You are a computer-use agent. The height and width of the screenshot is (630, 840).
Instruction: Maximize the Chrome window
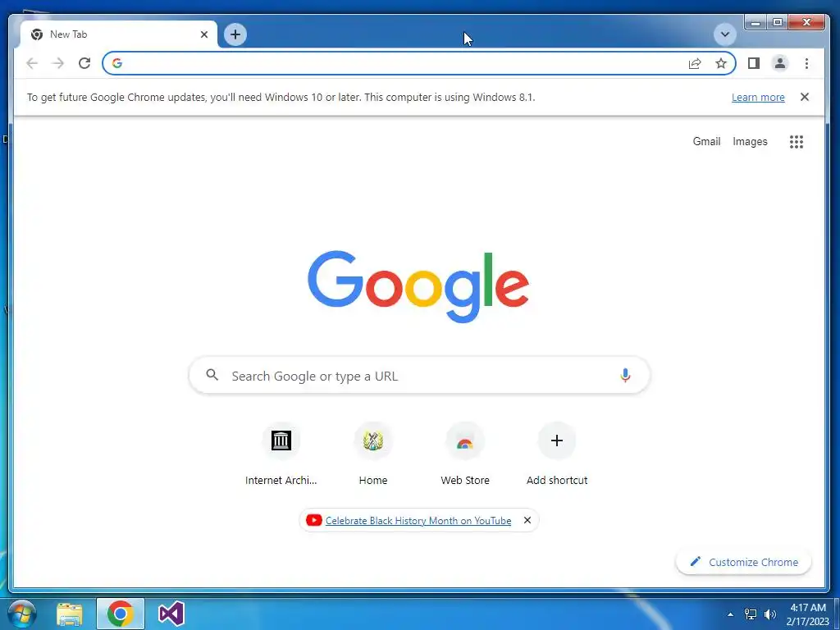pyautogui.click(x=778, y=22)
